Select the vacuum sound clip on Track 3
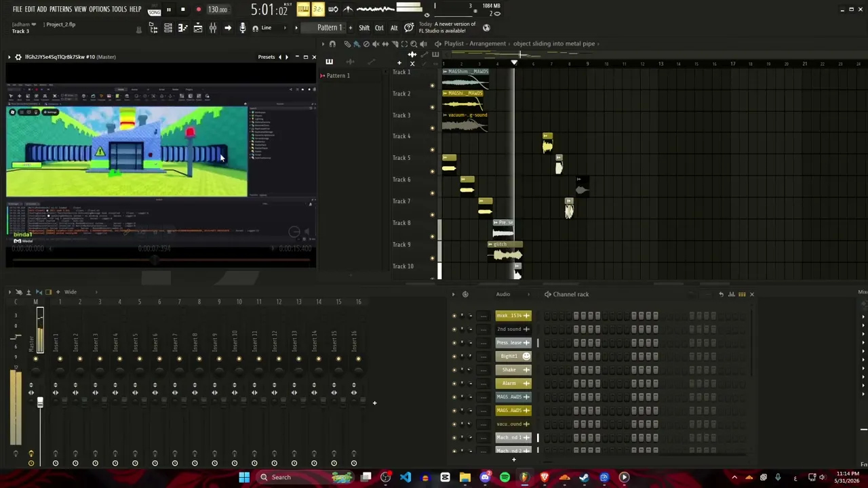This screenshot has height=488, width=868. [x=465, y=122]
